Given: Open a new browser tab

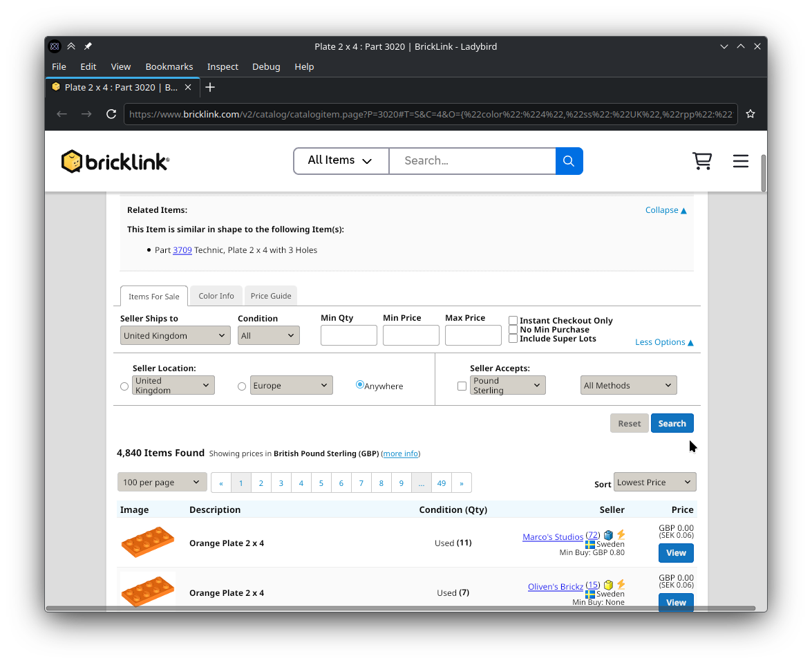Looking at the screenshot, I should [209, 88].
